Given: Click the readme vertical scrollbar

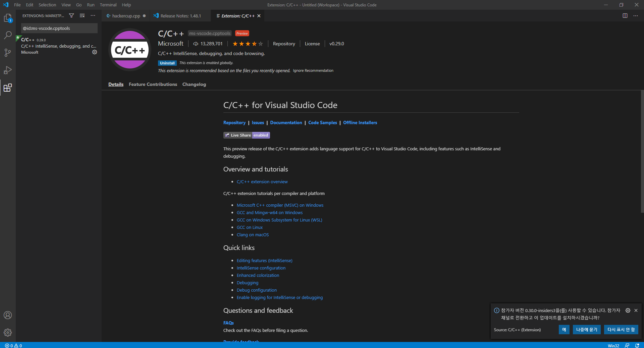Looking at the screenshot, I should tap(642, 152).
